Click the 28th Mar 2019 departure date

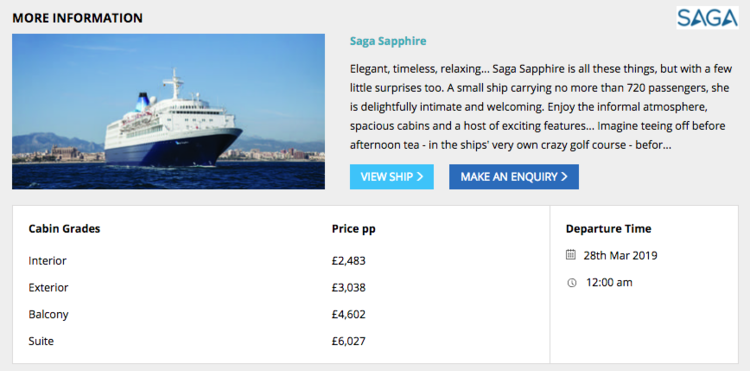(x=620, y=255)
